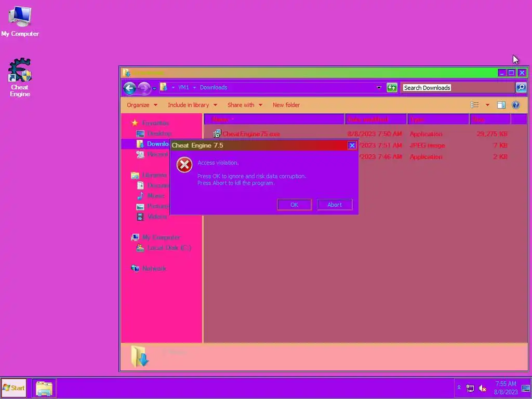Select Favorites in the navigation pane
The image size is (532, 399).
tap(155, 123)
